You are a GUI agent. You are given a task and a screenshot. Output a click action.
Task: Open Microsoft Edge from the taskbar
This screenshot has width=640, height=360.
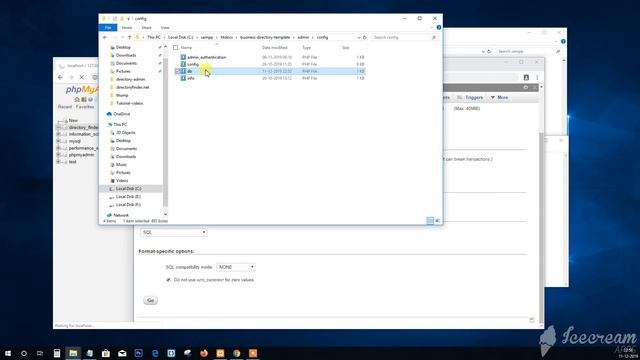coord(155,353)
